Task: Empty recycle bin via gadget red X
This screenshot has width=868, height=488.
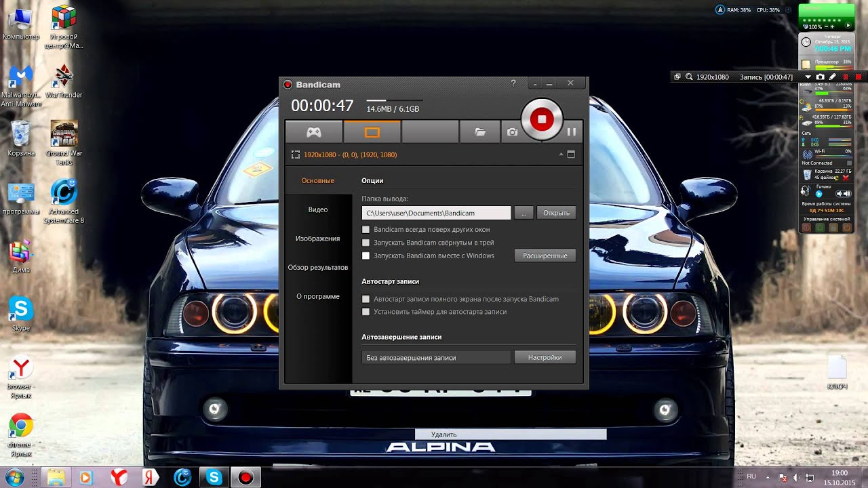Action: point(846,178)
